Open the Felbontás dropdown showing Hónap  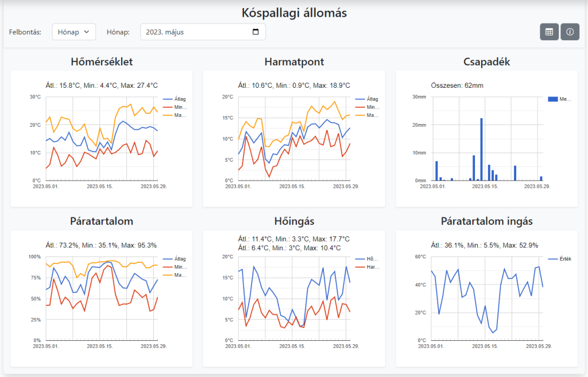click(73, 32)
